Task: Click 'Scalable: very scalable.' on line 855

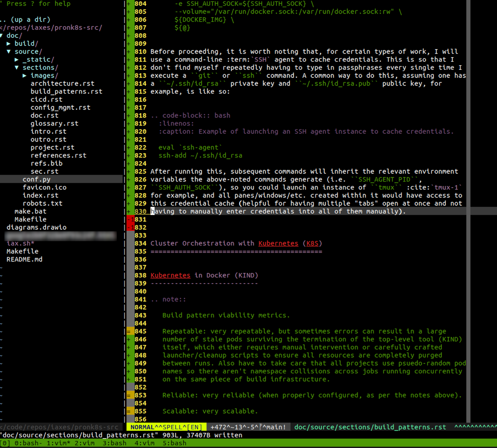Action: [x=210, y=411]
